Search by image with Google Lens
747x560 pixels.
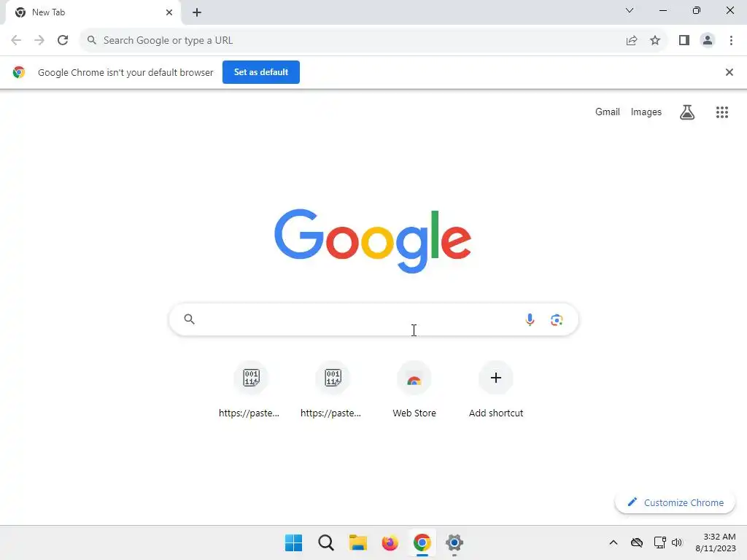(557, 319)
